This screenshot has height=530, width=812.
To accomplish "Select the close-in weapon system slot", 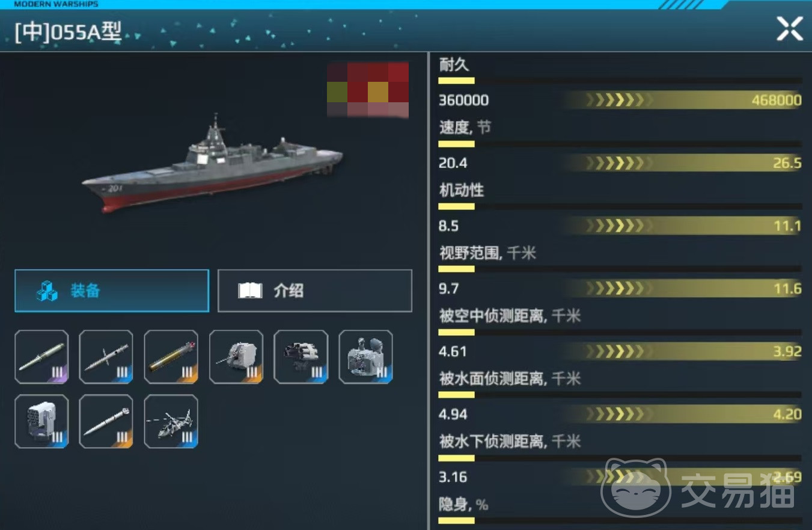I will [366, 357].
